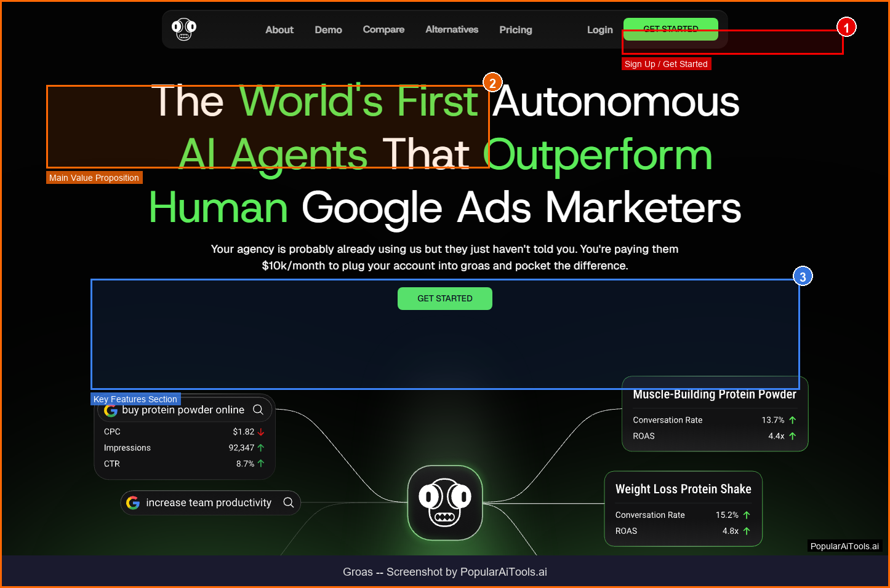890x588 pixels.
Task: Select the Weight Loss Protein Shake card title
Action: [x=683, y=489]
